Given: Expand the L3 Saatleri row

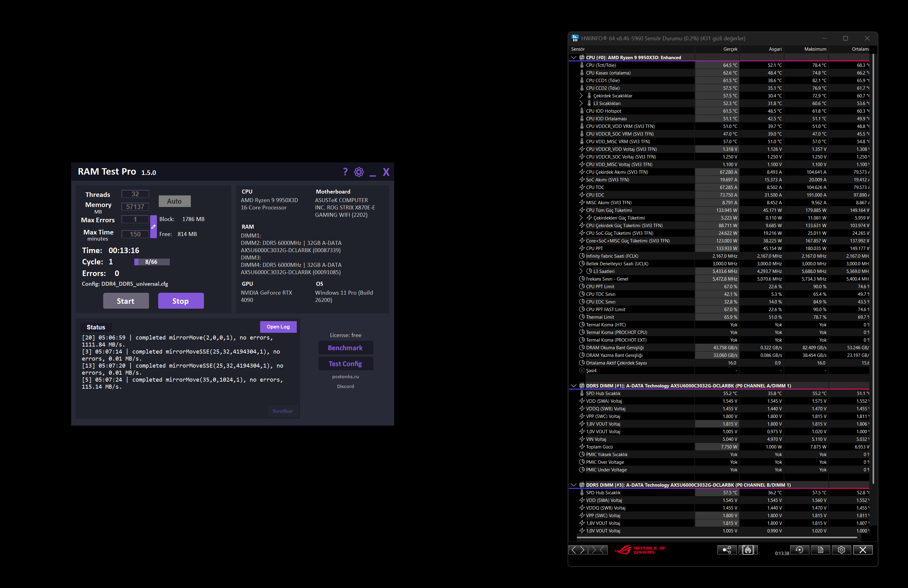Looking at the screenshot, I should [581, 271].
